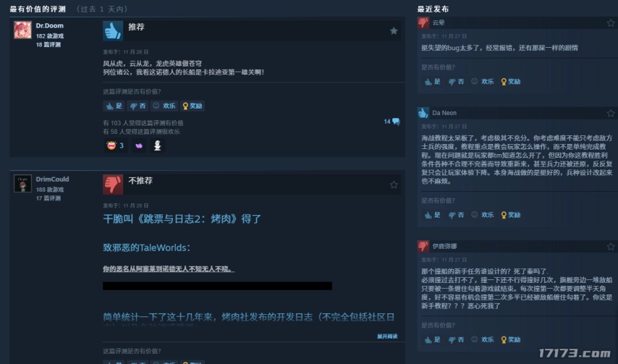Open Dr.Doom's profile avatar

(x=23, y=30)
